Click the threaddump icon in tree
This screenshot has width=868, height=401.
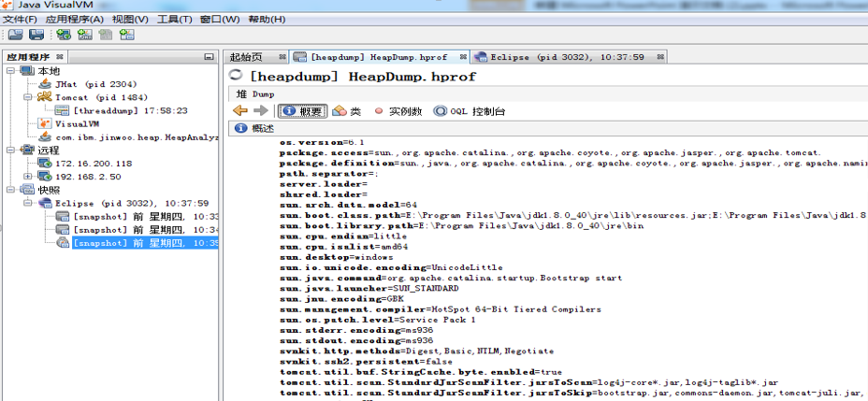(x=63, y=110)
